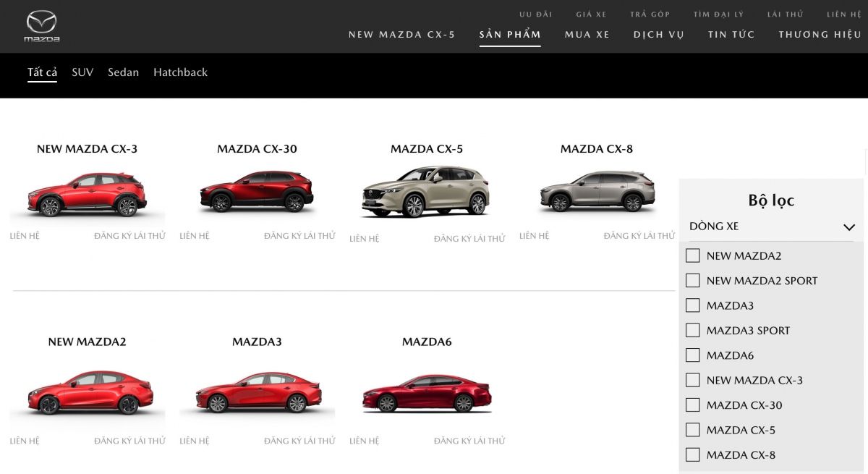
Task: Show the Hatchback category tab
Action: coord(180,72)
